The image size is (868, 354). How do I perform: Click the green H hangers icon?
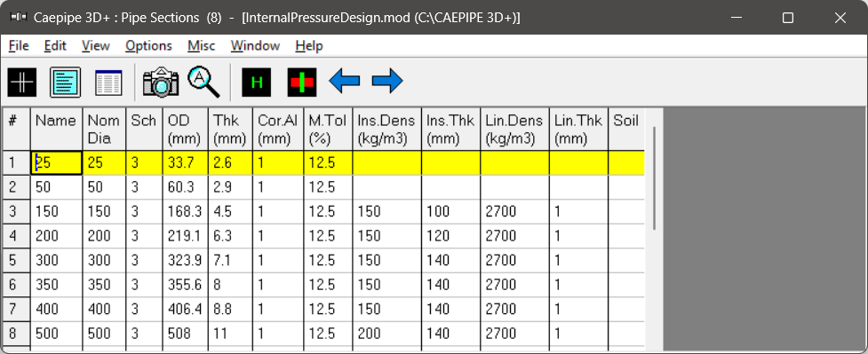[256, 83]
